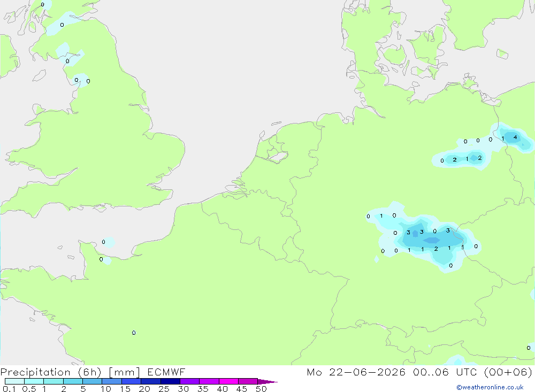Screen dimensions: 535x392
Task: Click the "ECMWF" model label
Action: coord(166,372)
